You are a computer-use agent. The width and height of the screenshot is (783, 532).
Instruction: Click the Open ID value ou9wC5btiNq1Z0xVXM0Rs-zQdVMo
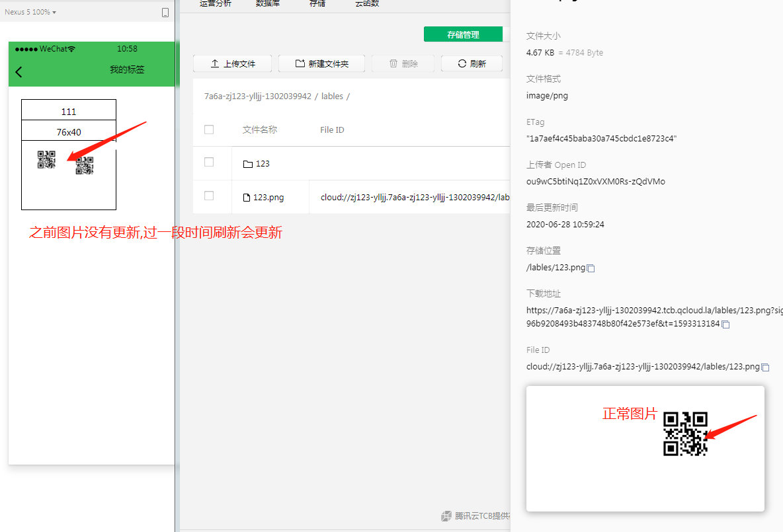(596, 181)
